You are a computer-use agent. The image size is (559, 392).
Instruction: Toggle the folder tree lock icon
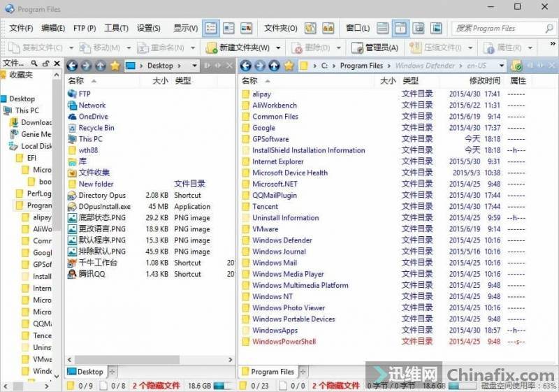click(45, 64)
